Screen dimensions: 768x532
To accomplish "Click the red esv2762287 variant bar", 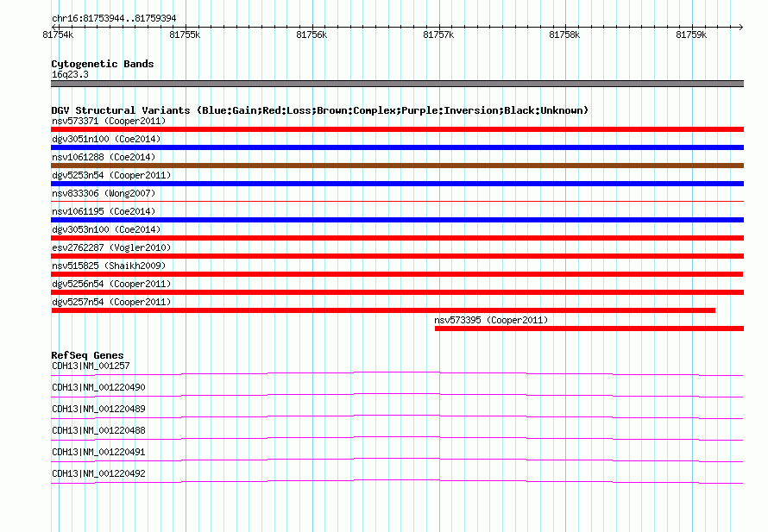I will pos(397,256).
